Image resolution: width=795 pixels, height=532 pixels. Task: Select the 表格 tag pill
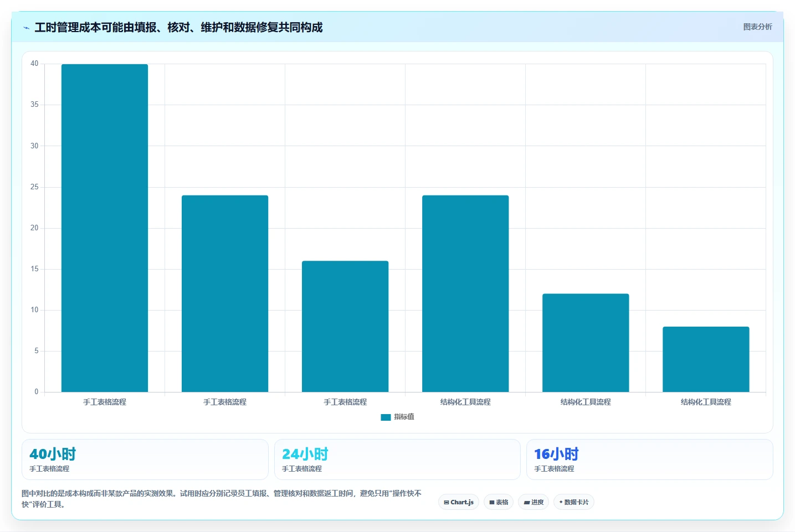coord(499,502)
